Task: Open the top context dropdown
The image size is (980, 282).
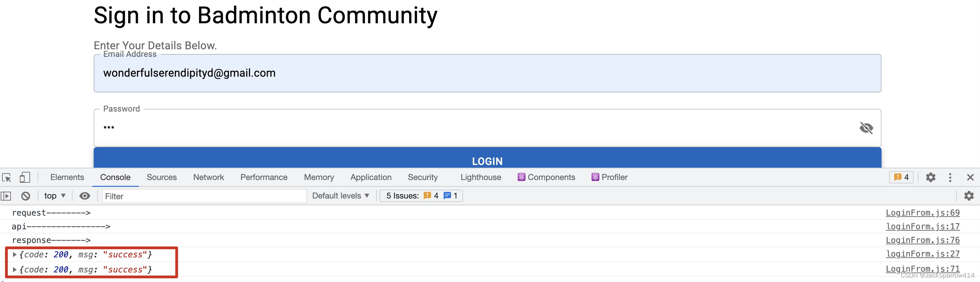Action: pyautogui.click(x=55, y=196)
